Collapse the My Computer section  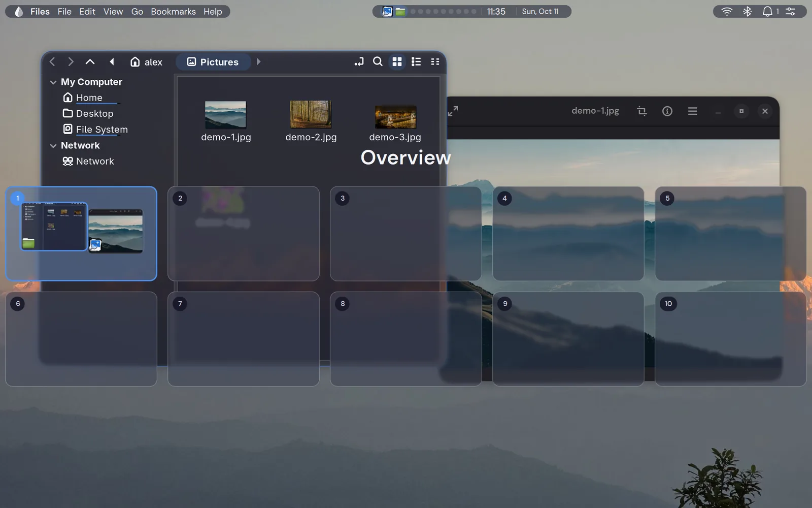coord(53,82)
